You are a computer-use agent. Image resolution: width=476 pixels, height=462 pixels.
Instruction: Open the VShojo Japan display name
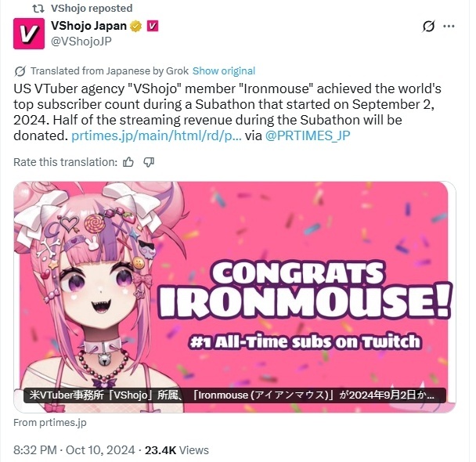(x=88, y=26)
